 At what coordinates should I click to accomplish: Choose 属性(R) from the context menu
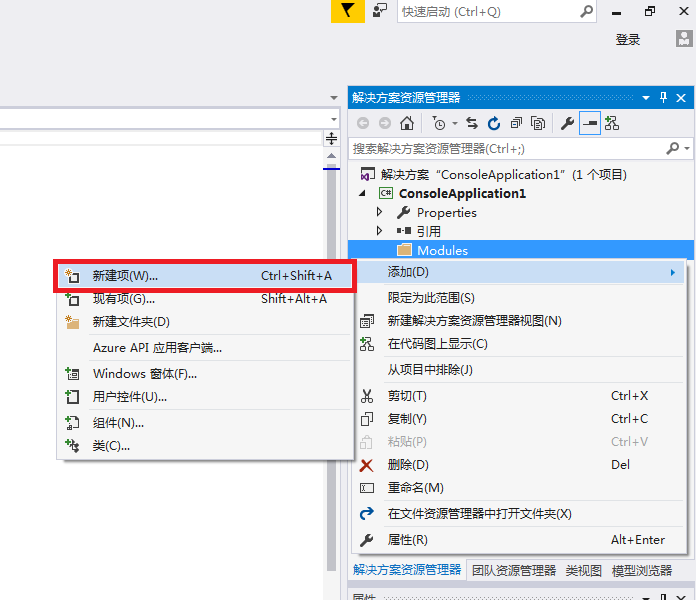click(x=519, y=540)
